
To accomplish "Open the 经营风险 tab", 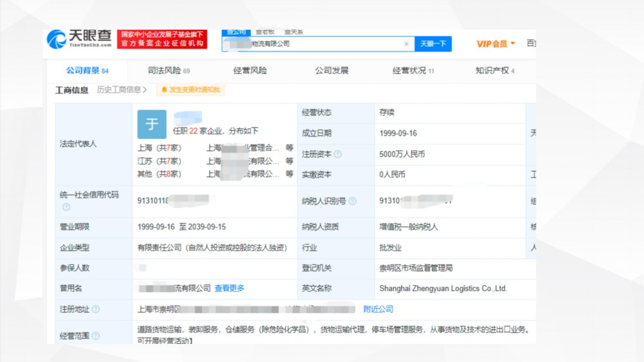I will click(x=250, y=71).
